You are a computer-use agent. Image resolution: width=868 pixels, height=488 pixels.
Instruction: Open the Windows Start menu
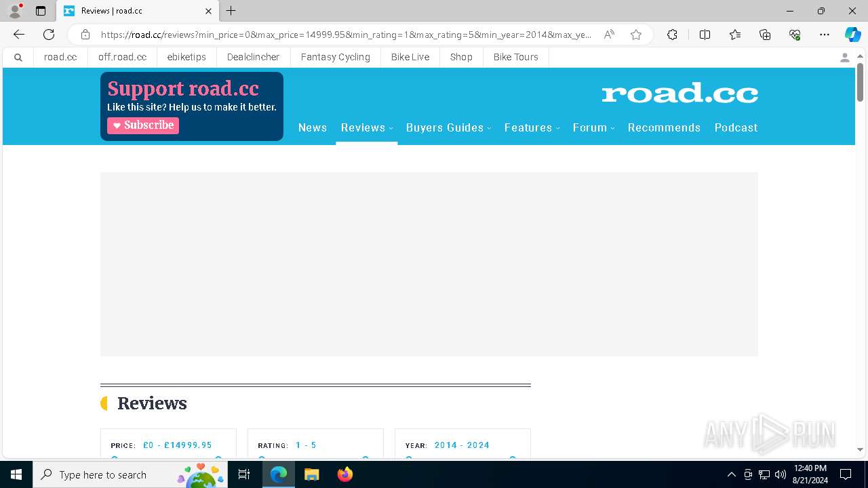pos(16,474)
